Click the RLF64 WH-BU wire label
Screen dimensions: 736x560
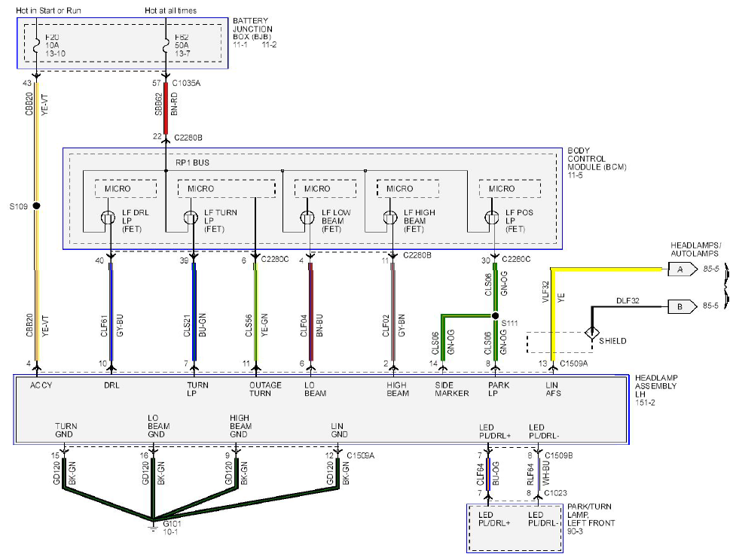click(x=538, y=474)
